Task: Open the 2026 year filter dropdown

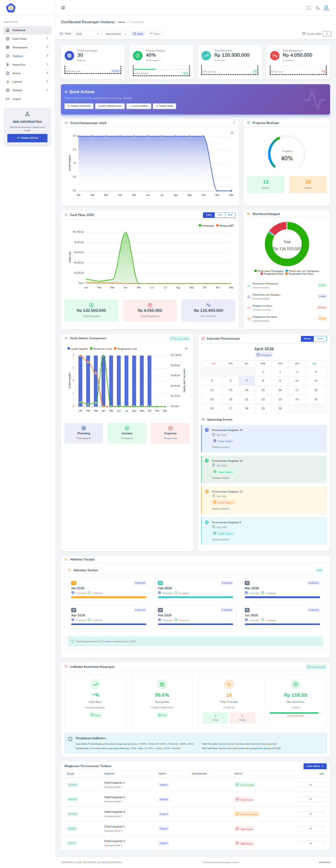Action: pyautogui.click(x=87, y=34)
